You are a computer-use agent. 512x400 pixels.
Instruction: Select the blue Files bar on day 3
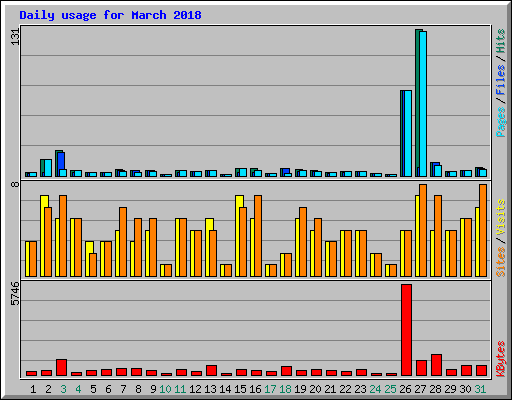61,161
